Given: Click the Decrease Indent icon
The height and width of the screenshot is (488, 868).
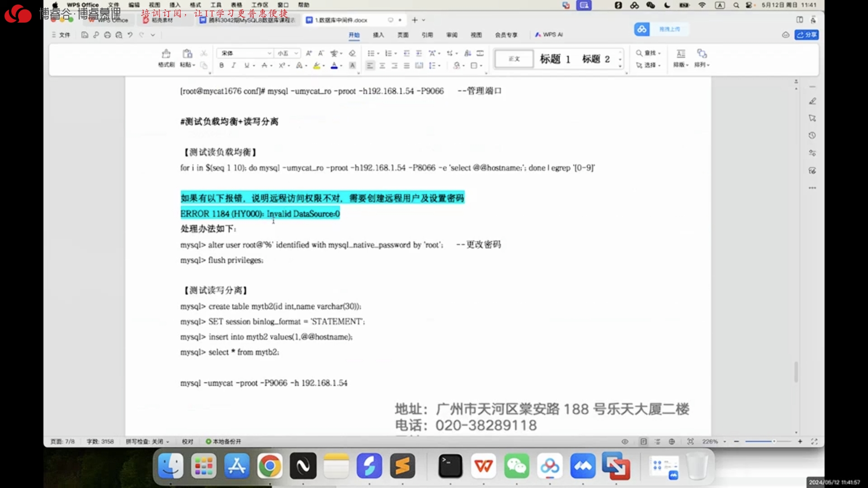Looking at the screenshot, I should coord(406,53).
